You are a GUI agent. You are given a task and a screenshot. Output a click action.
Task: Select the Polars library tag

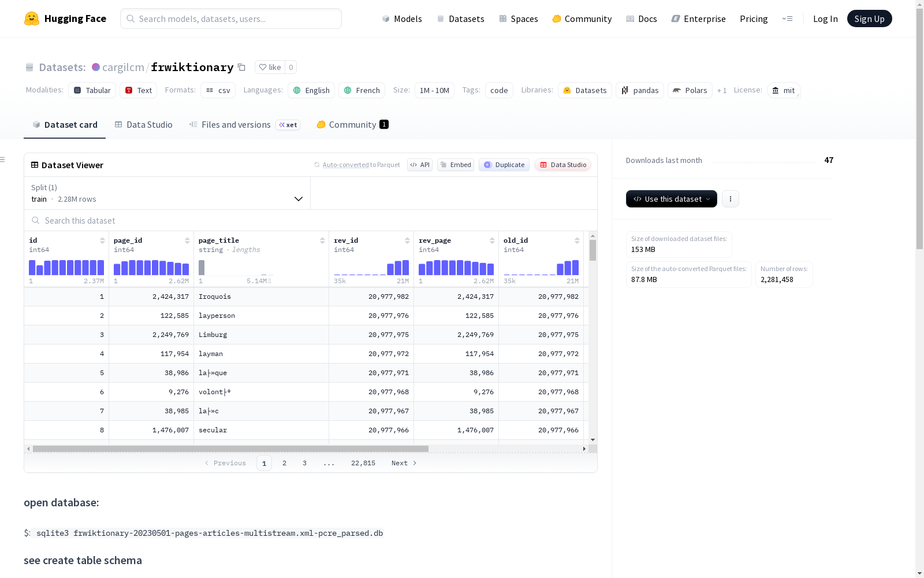coord(690,90)
